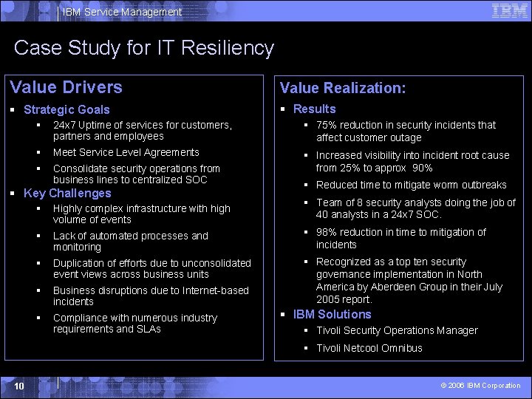532x399 pixels.
Task: Select the 'Case Study for IT Resiliency' title
Action: tap(144, 48)
